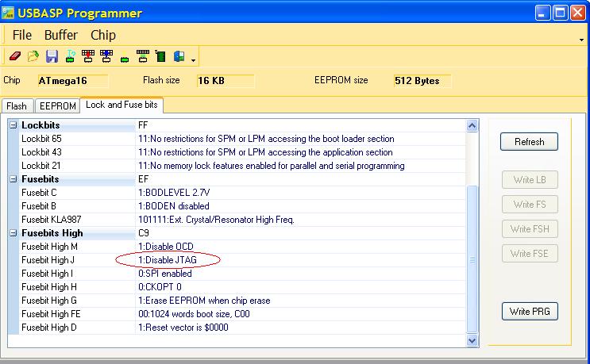Click the scrollbar down arrow of the fuse list
Viewport: 590px width, 364px height.
tap(472, 340)
